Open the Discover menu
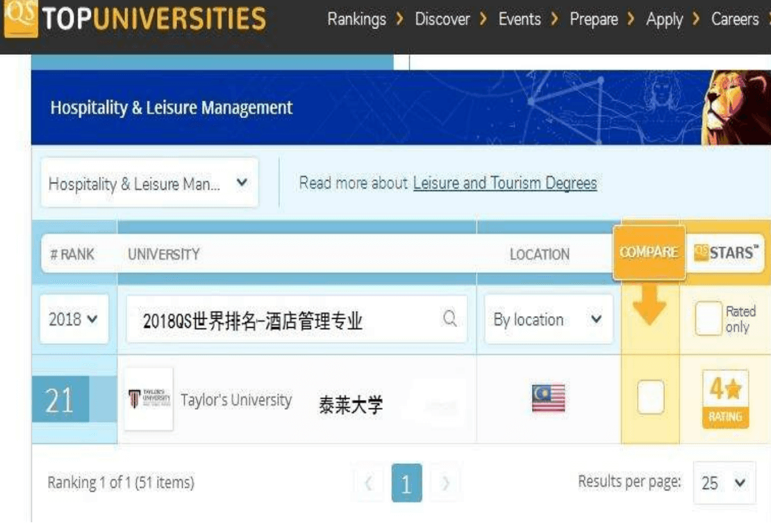Screen dimensions: 771x532 tap(442, 19)
